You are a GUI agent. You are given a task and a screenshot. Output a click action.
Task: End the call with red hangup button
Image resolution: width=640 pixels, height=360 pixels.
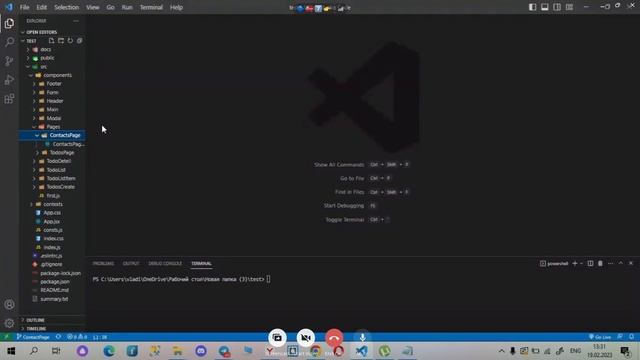click(x=334, y=338)
